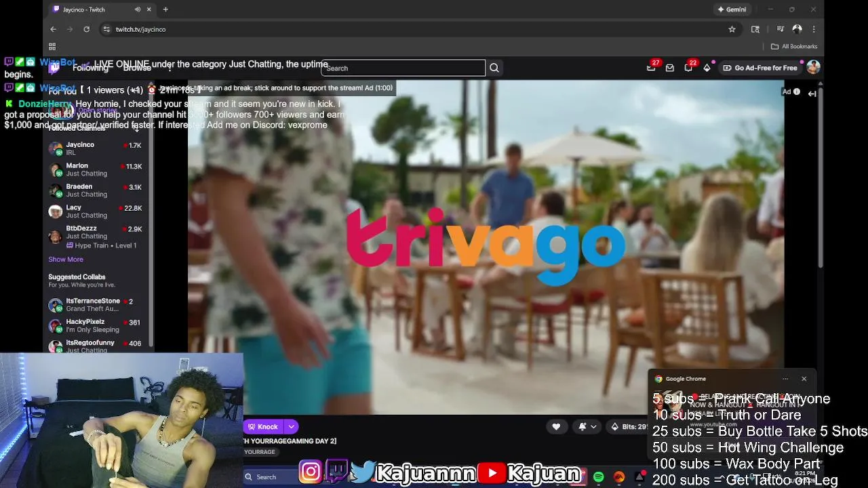Click the purple Knock button

[x=263, y=426]
